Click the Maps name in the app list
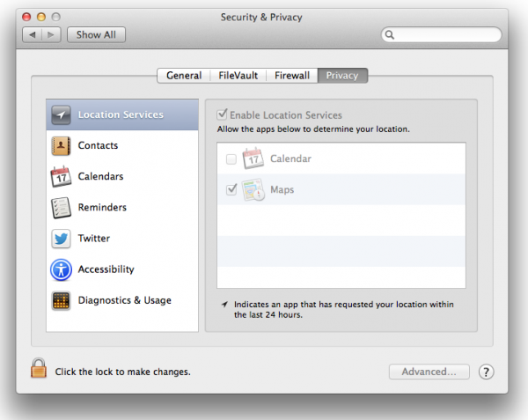Image resolution: width=528 pixels, height=420 pixels. [x=282, y=189]
